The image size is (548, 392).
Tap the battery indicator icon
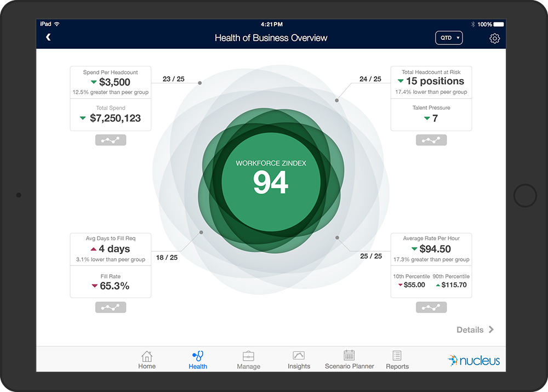click(x=498, y=24)
